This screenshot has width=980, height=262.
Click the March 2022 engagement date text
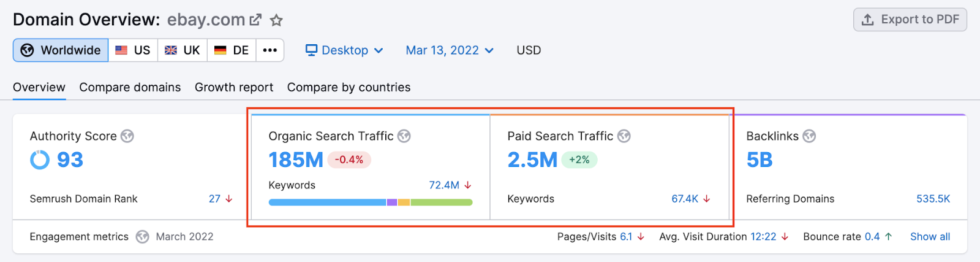(x=185, y=237)
